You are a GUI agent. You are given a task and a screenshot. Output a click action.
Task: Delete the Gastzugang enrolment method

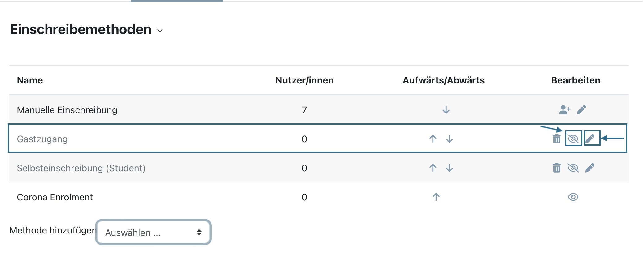[557, 139]
